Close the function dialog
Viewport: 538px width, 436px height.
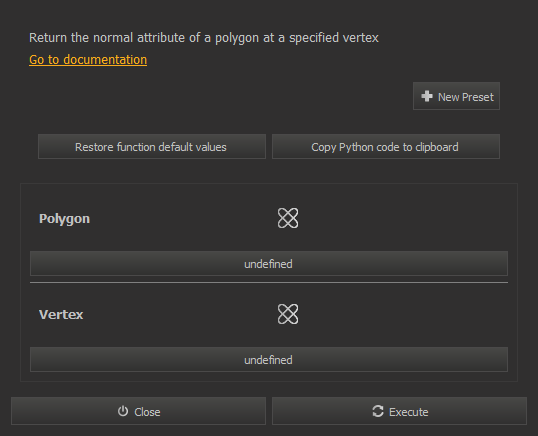pyautogui.click(x=138, y=411)
